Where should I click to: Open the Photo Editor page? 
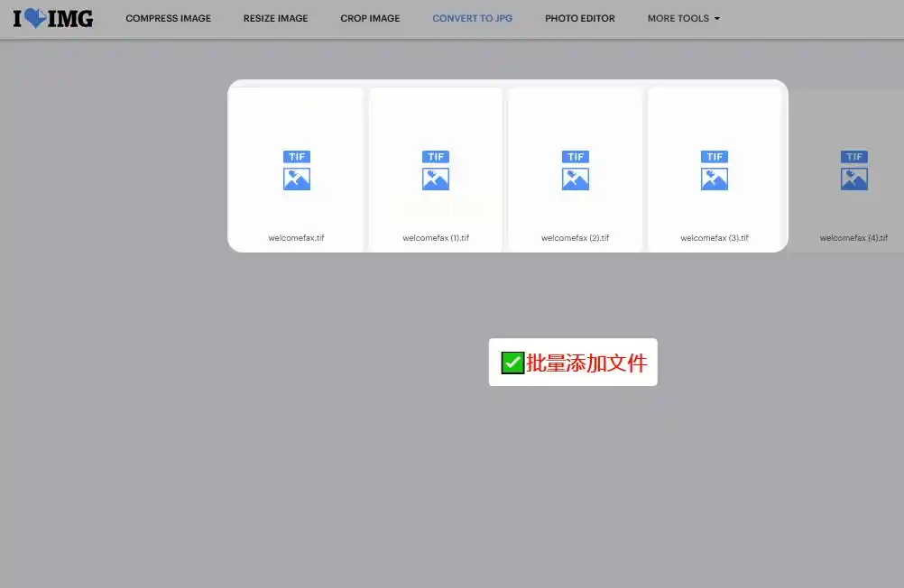coord(580,18)
